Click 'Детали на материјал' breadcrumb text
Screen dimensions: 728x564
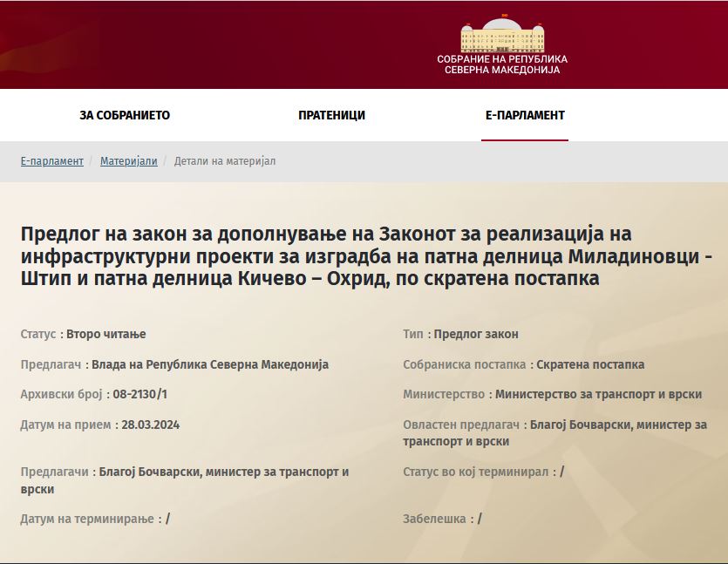tap(225, 161)
